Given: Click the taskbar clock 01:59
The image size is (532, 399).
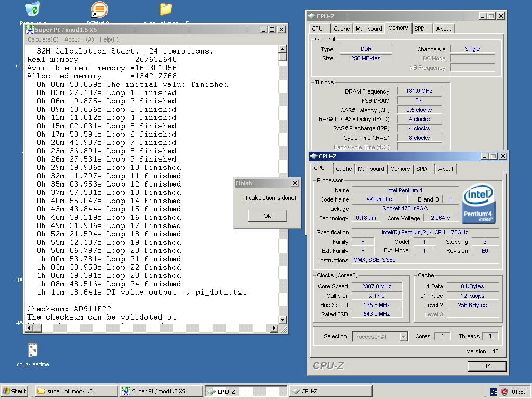Looking at the screenshot, I should pyautogui.click(x=519, y=392).
